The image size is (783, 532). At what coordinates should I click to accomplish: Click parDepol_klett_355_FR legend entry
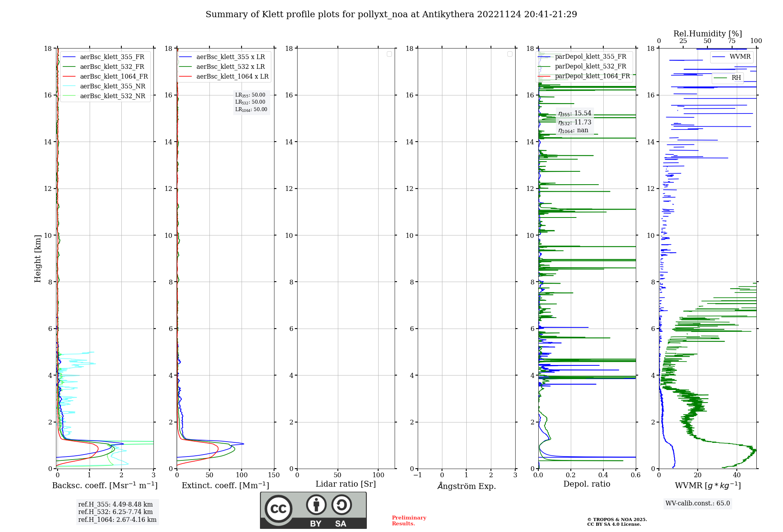582,57
